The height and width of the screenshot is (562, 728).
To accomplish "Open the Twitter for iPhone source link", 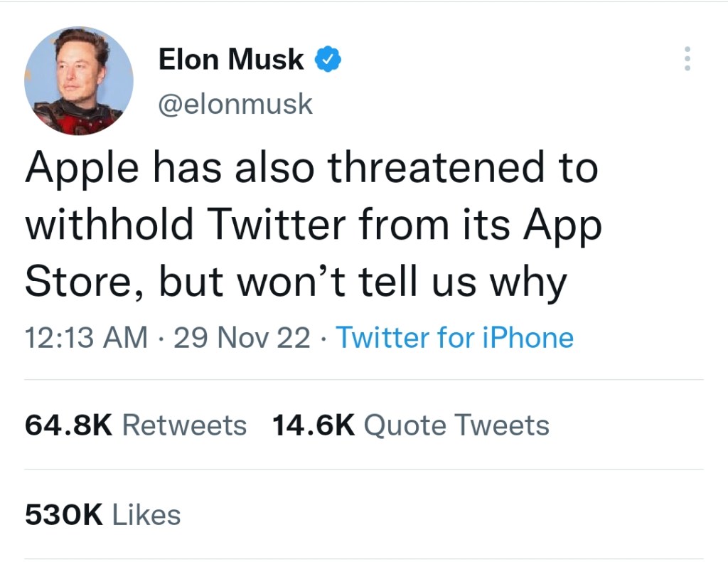I will (454, 336).
